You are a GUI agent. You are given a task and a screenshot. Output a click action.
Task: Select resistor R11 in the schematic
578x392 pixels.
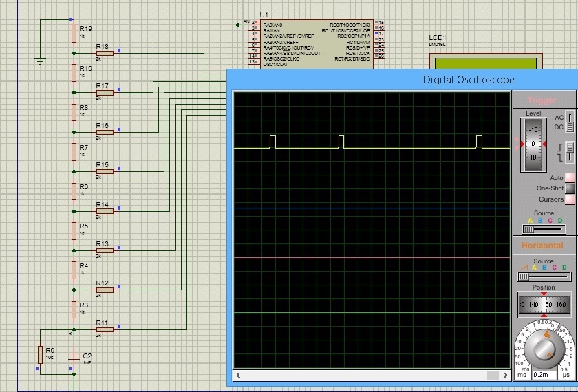tap(105, 329)
